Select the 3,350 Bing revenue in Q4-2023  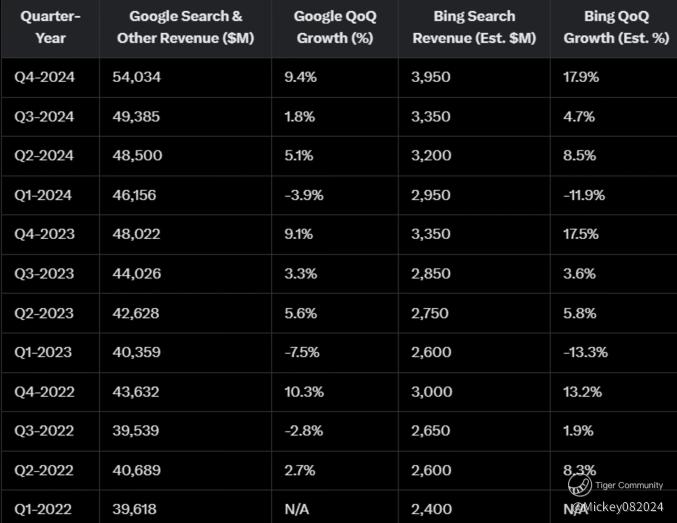pyautogui.click(x=431, y=234)
